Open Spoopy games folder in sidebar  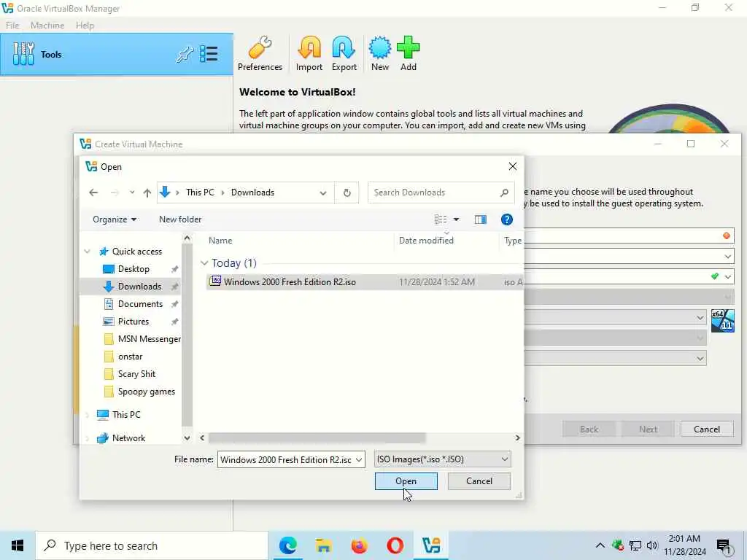point(146,392)
